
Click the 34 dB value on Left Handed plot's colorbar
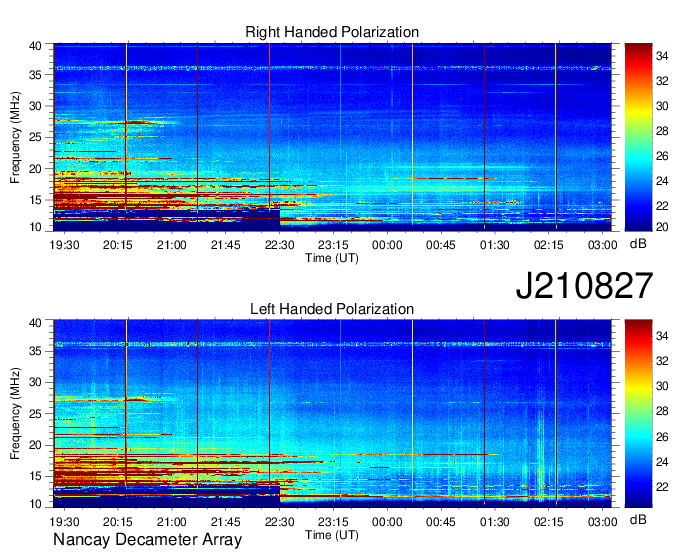coord(662,336)
